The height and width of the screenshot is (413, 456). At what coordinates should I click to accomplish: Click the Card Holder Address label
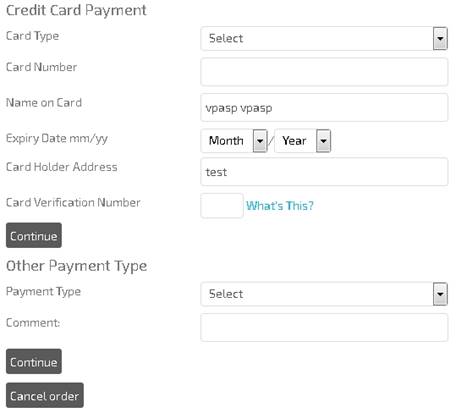point(62,167)
